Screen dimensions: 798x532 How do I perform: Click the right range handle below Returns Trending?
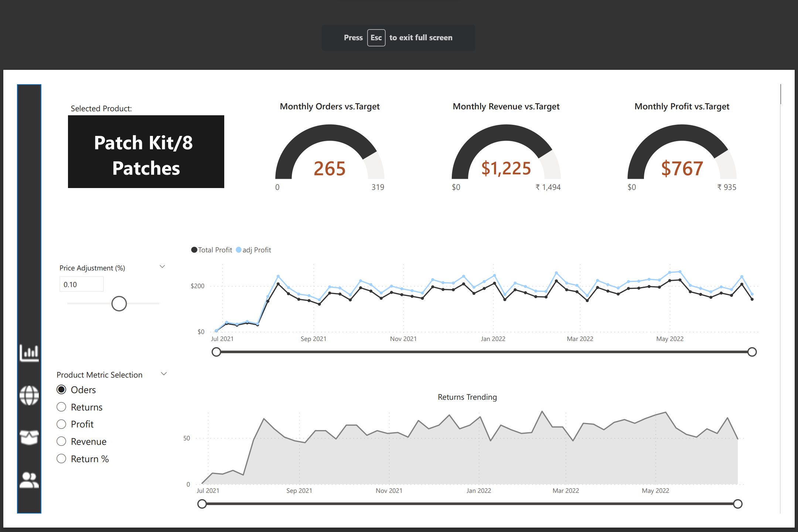click(738, 503)
